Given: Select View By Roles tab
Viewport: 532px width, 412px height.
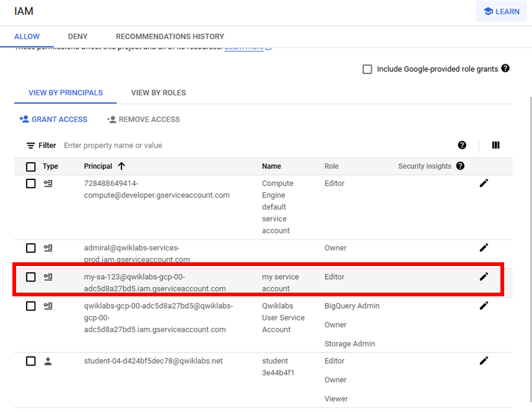Looking at the screenshot, I should click(159, 93).
